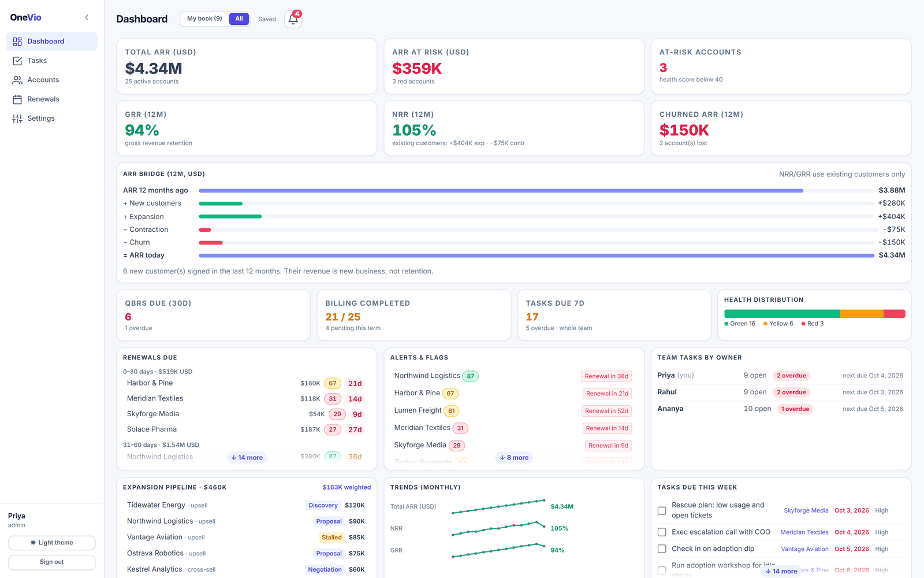Click the OneVio logo

[x=26, y=17]
